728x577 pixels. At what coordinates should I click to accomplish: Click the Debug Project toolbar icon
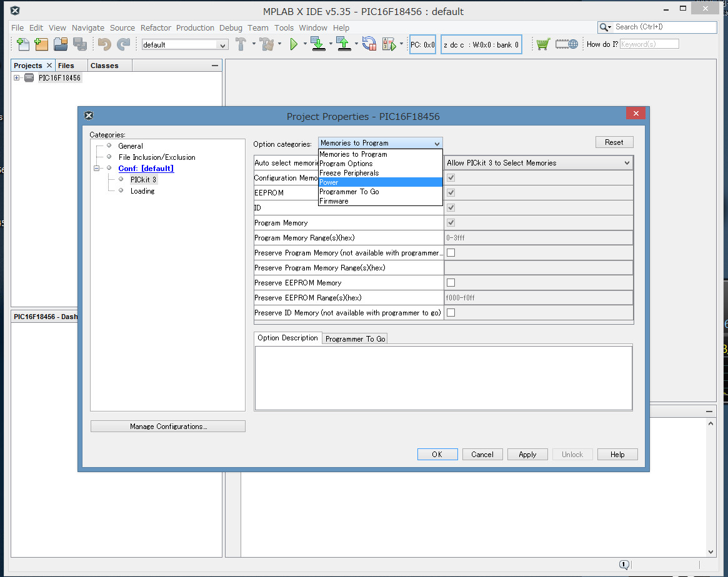389,44
